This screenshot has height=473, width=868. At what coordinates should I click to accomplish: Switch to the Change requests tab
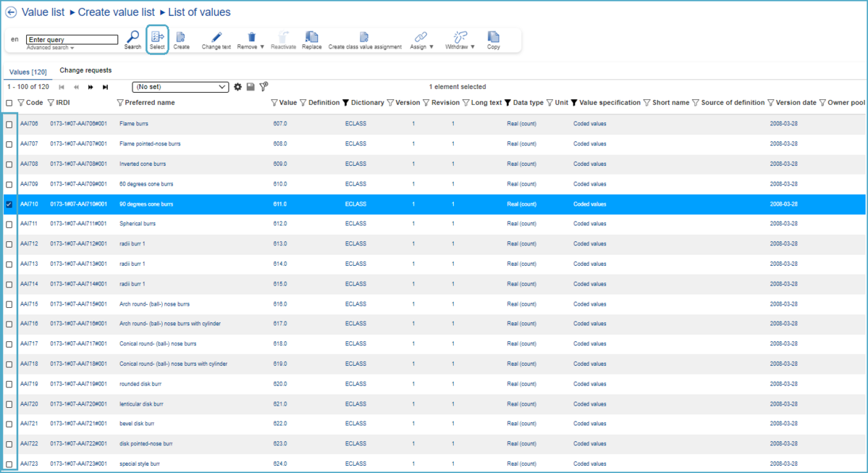tap(85, 71)
